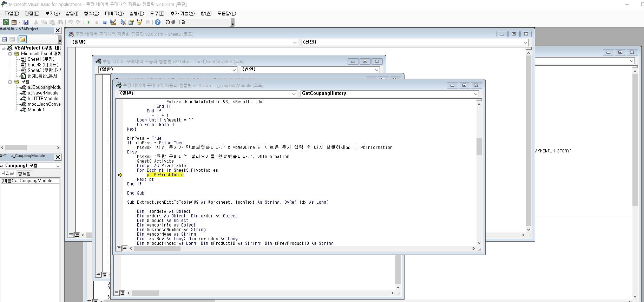Click the blue Help question mark icon
Screen dimensions: 644x302
pyautogui.click(x=158, y=22)
